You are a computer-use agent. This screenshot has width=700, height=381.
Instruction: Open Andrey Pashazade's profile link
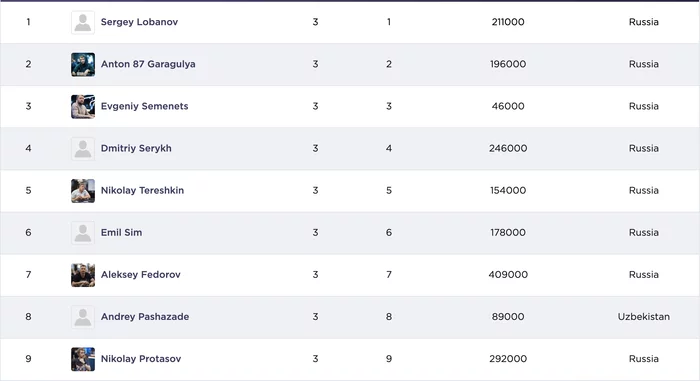click(145, 317)
